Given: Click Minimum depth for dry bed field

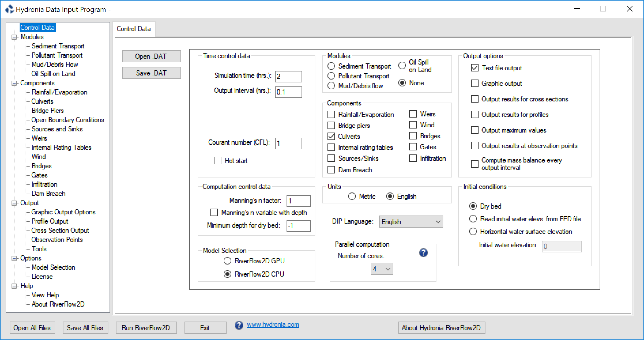Looking at the screenshot, I should click(298, 226).
